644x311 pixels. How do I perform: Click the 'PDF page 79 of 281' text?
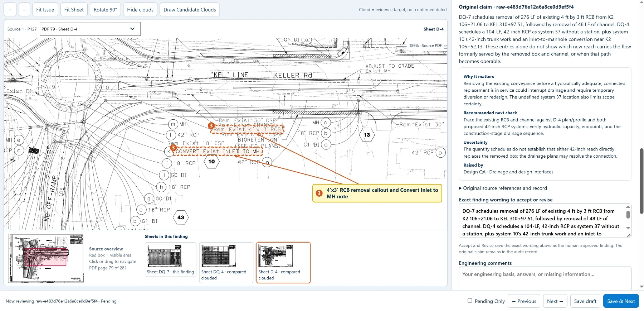108,268
